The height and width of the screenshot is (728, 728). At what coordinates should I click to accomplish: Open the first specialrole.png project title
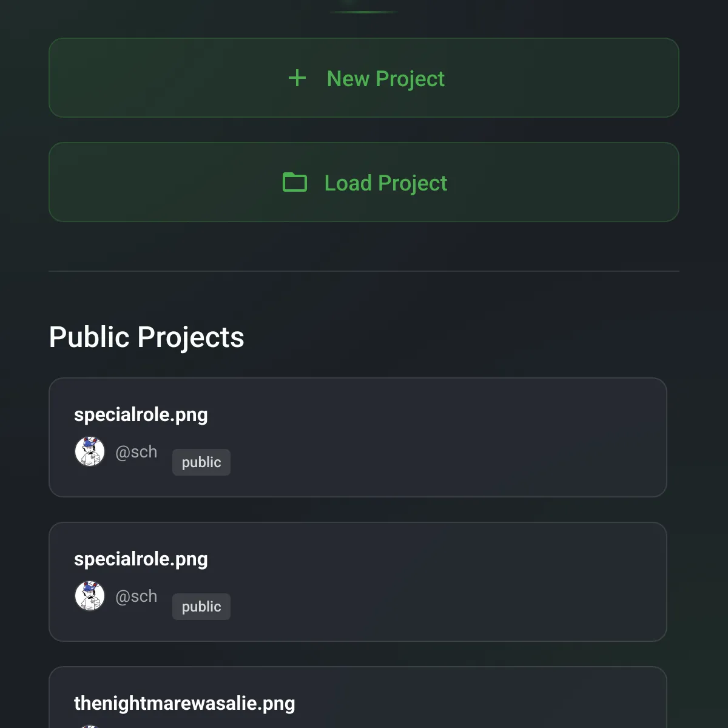pos(141,415)
